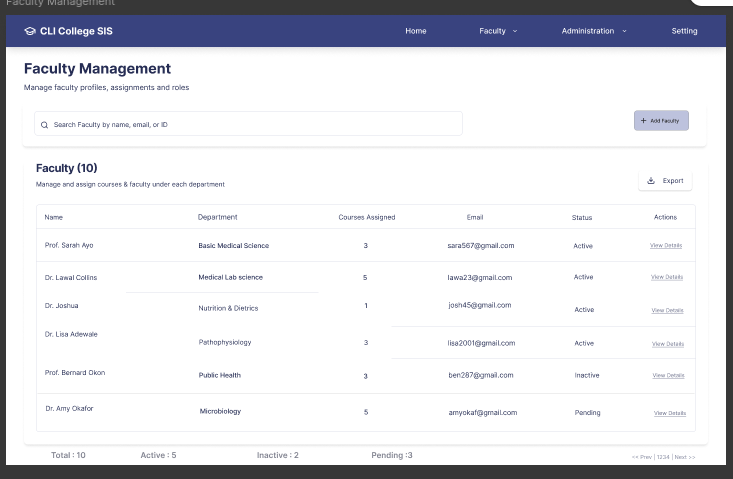Viewport: 733px width, 479px height.
Task: View details for Prof. Sarah Ayo
Action: click(666, 245)
